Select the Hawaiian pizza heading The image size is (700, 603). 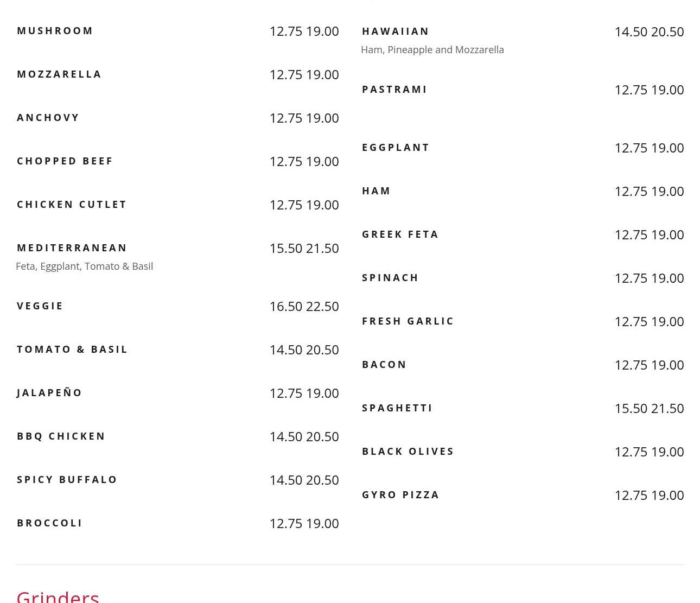coord(395,31)
